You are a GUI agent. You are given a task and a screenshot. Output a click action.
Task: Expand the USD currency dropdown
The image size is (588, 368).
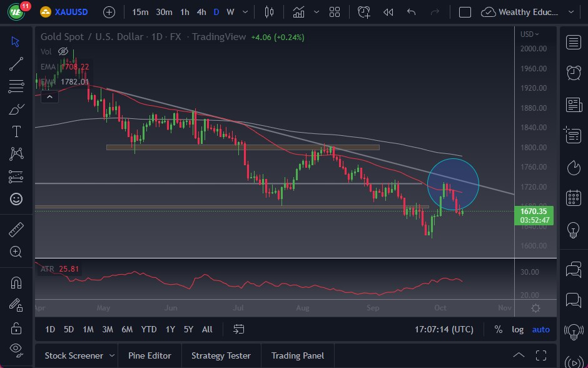point(529,34)
